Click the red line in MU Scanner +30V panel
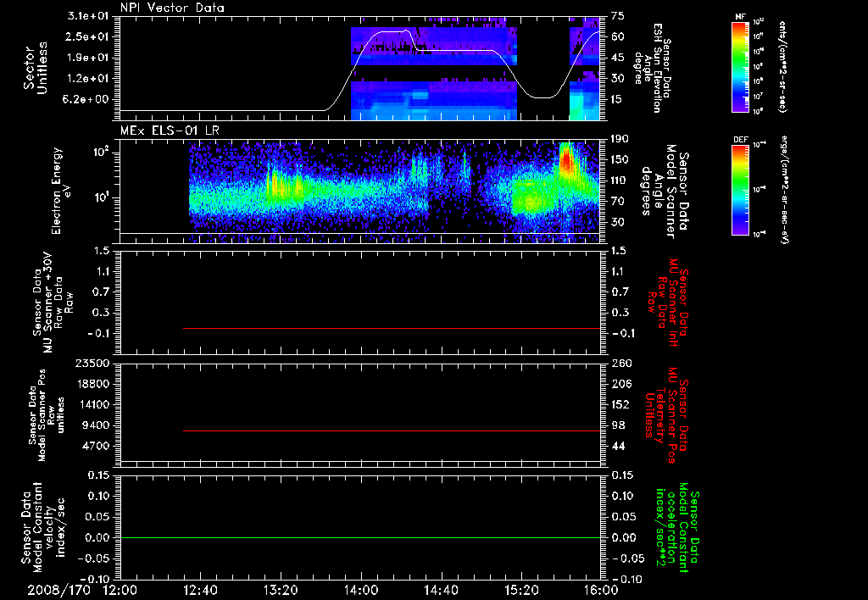Image resolution: width=868 pixels, height=600 pixels. [x=392, y=328]
